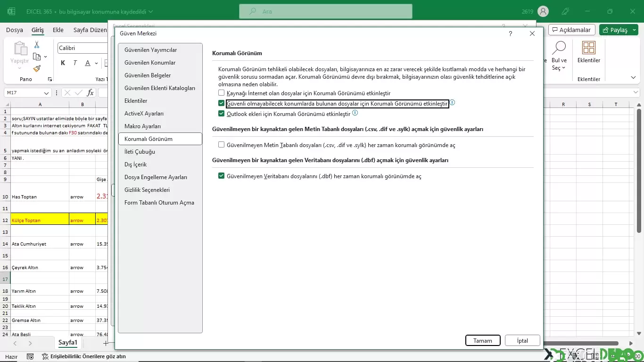This screenshot has height=362, width=644.
Task: Click Erişilebilirlik accessibility status bar item
Action: 84,357
